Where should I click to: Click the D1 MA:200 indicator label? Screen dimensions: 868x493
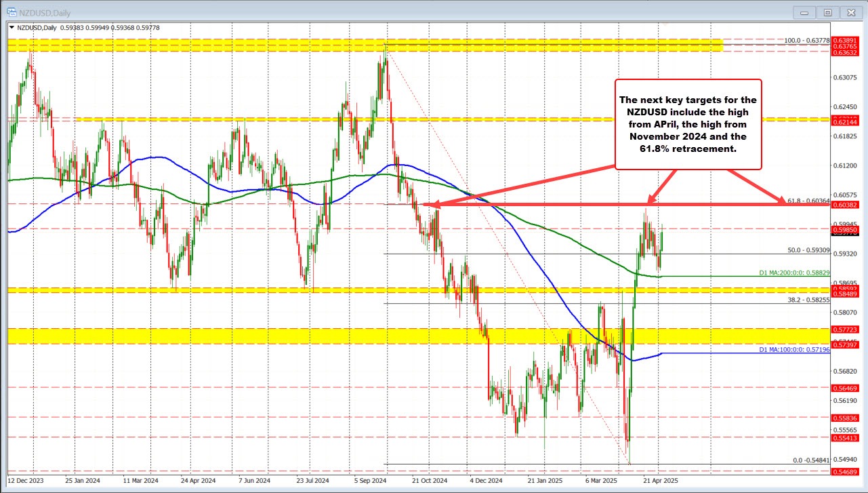794,273
